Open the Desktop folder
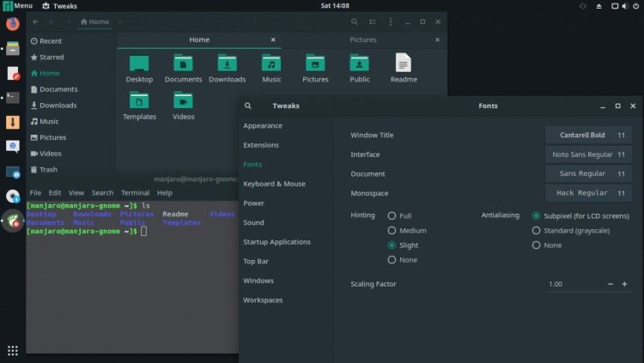Viewport: 644px width, 363px height. 139,69
